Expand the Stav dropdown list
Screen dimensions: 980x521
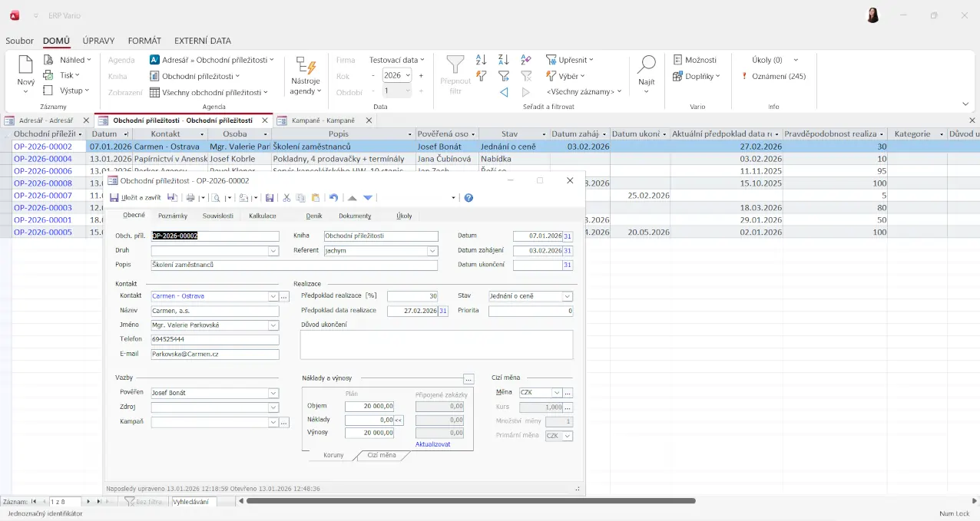tap(568, 296)
